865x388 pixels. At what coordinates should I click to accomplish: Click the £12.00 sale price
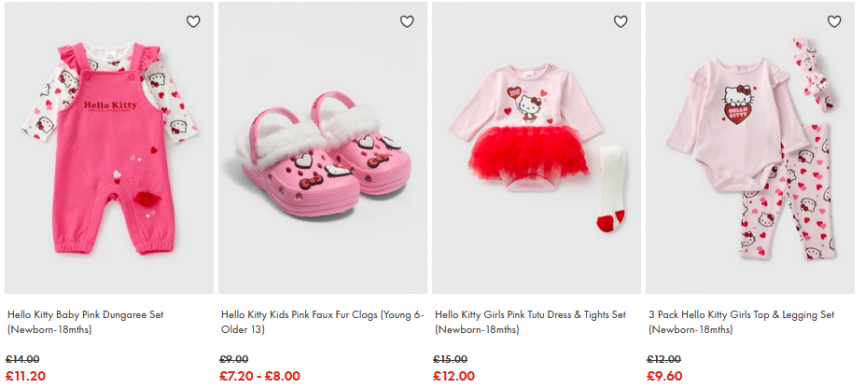pos(453,376)
